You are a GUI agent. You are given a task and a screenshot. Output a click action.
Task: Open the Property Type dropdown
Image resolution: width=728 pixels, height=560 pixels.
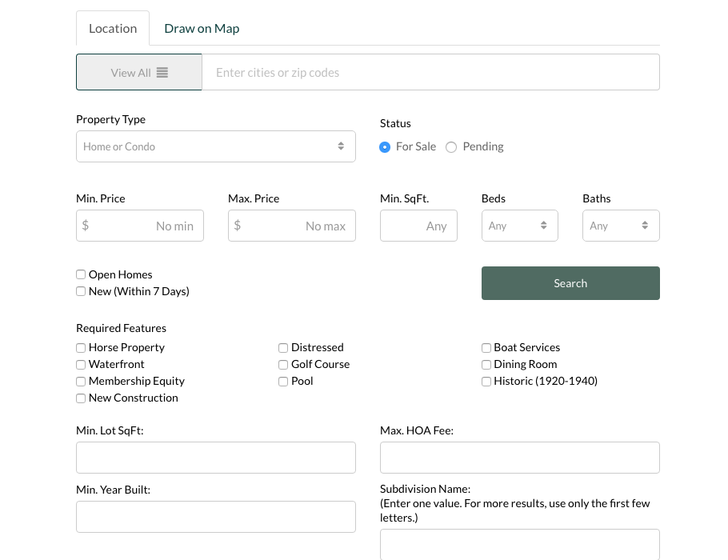point(216,146)
